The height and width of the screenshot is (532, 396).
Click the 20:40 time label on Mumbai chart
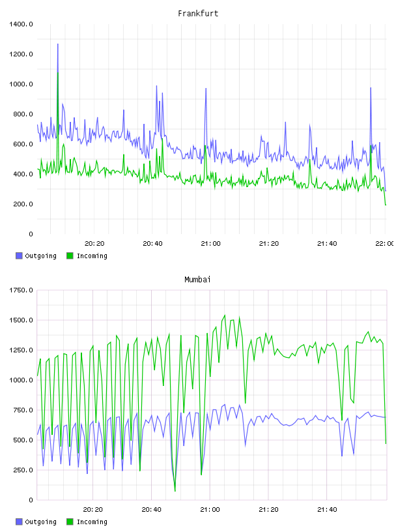[151, 510]
